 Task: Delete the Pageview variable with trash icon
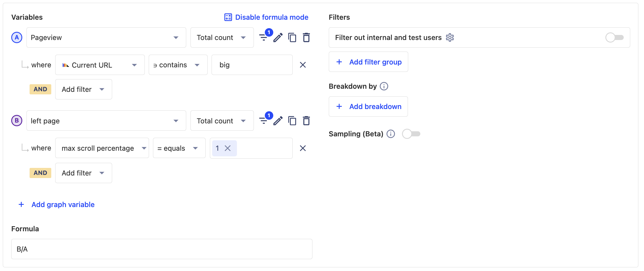tap(306, 37)
